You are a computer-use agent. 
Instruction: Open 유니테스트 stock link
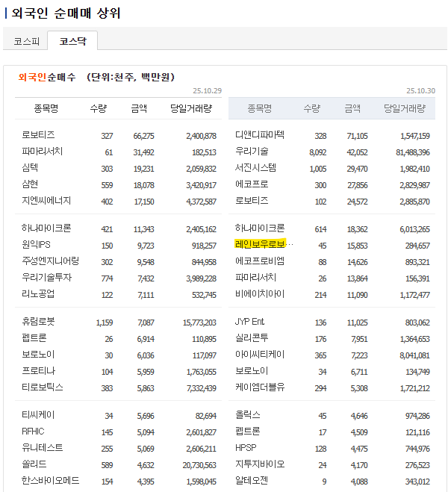(x=43, y=447)
